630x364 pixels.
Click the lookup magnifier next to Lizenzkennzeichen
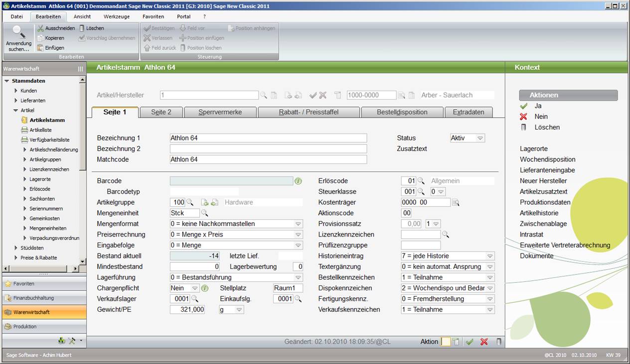point(446,235)
